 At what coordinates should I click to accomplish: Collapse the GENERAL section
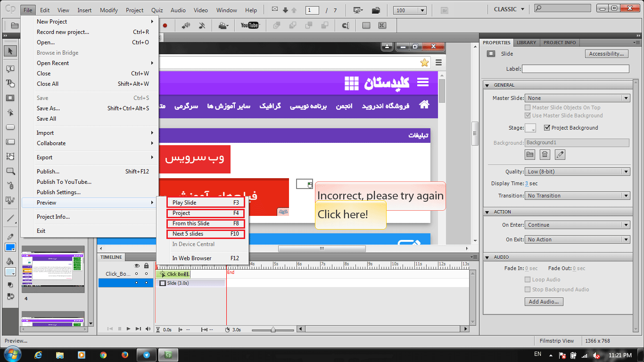(x=487, y=85)
